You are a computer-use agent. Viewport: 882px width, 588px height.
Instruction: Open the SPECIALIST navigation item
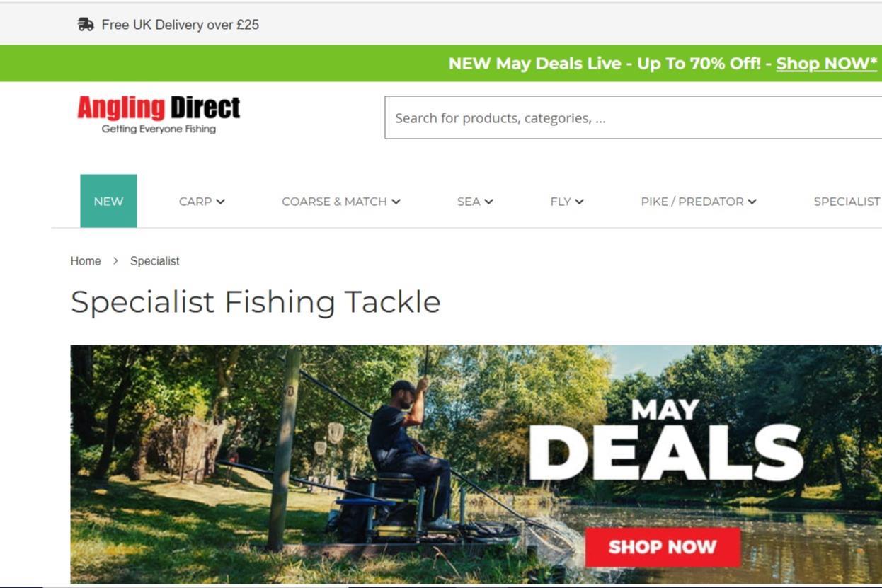click(x=847, y=202)
